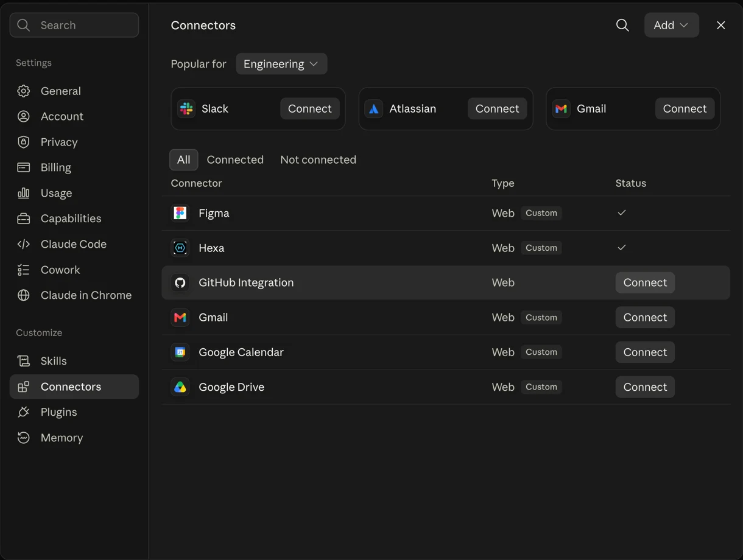This screenshot has width=743, height=560.
Task: Click the Hexa connected checkmark
Action: 622,247
